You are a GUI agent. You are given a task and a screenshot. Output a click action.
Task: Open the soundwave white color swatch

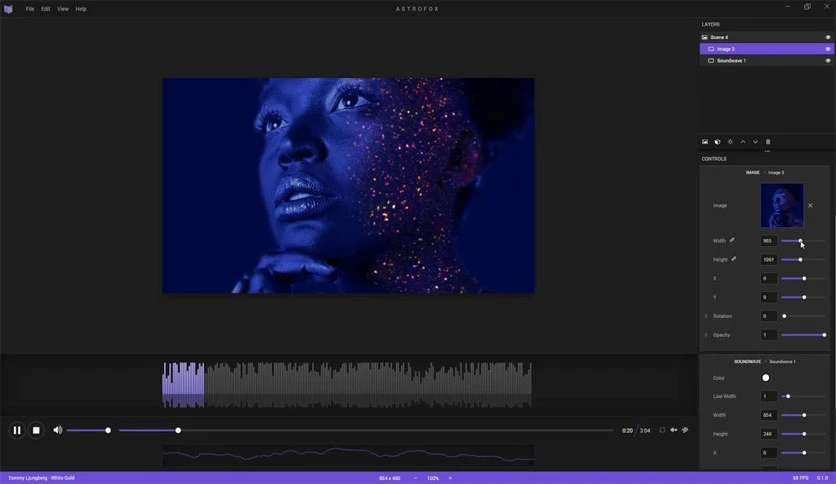[x=766, y=378]
